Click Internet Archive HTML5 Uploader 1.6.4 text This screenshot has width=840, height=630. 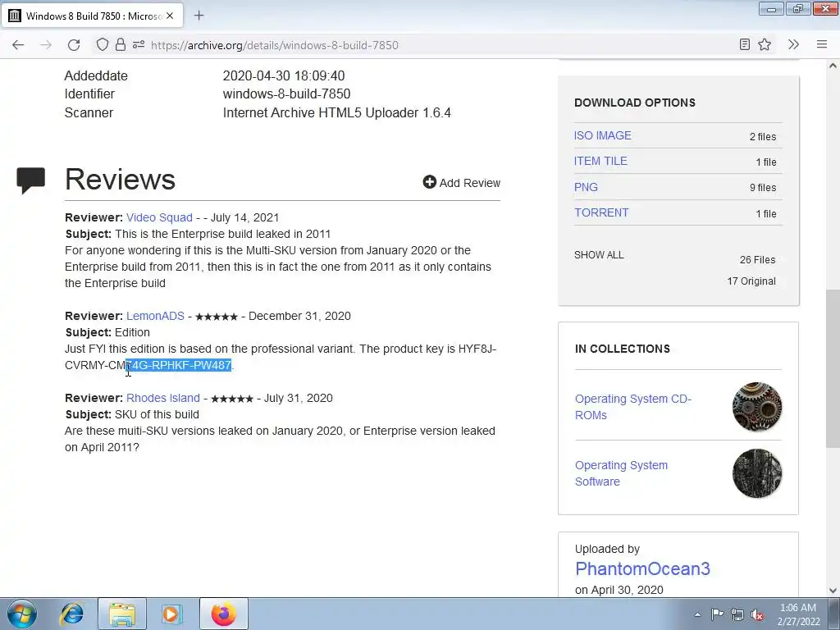[337, 112]
